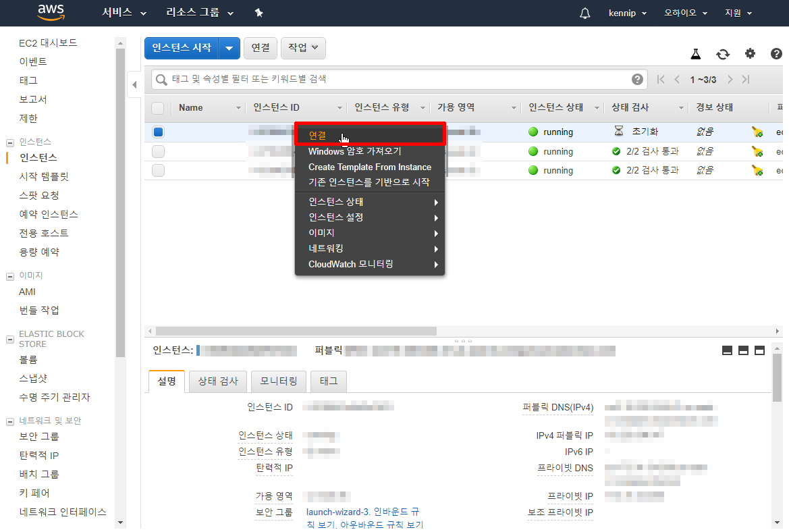Screen dimensions: 789x532
Task: Open the launch instance dropdown arrow
Action: (229, 49)
